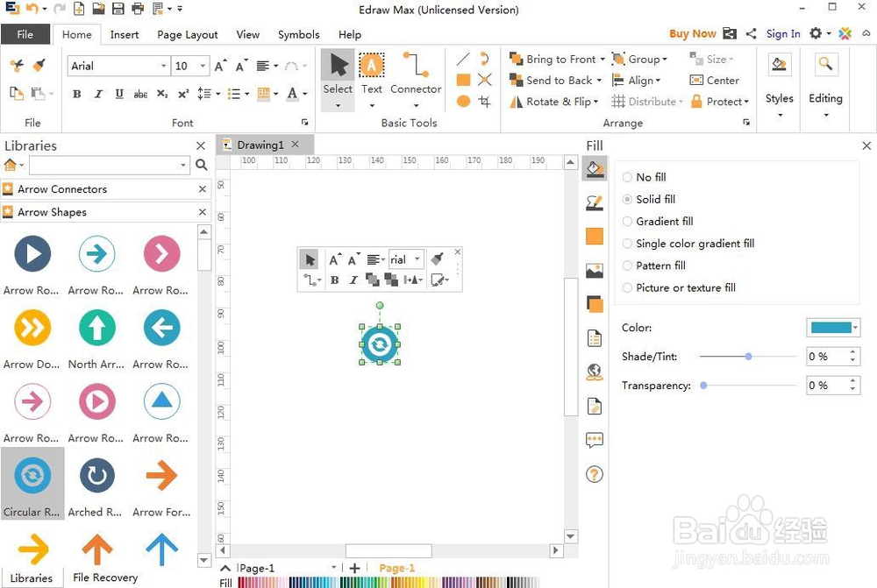The image size is (877, 588).
Task: Open the picture panel icon in sidebar
Action: (x=595, y=271)
